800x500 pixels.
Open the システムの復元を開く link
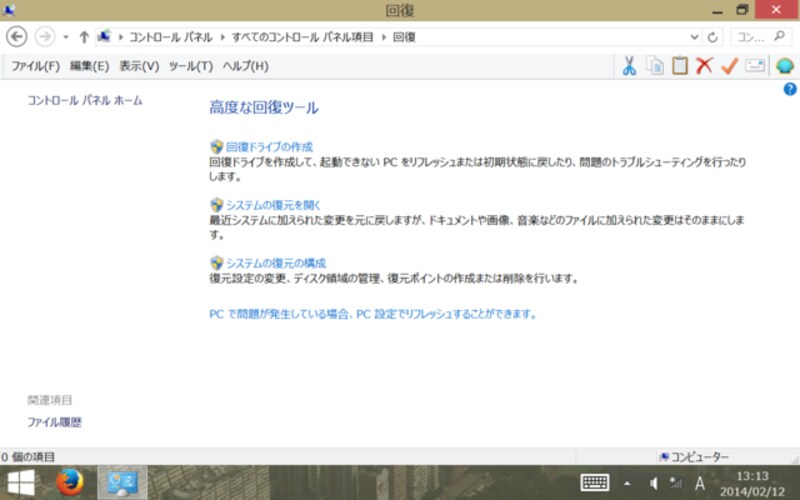[273, 205]
